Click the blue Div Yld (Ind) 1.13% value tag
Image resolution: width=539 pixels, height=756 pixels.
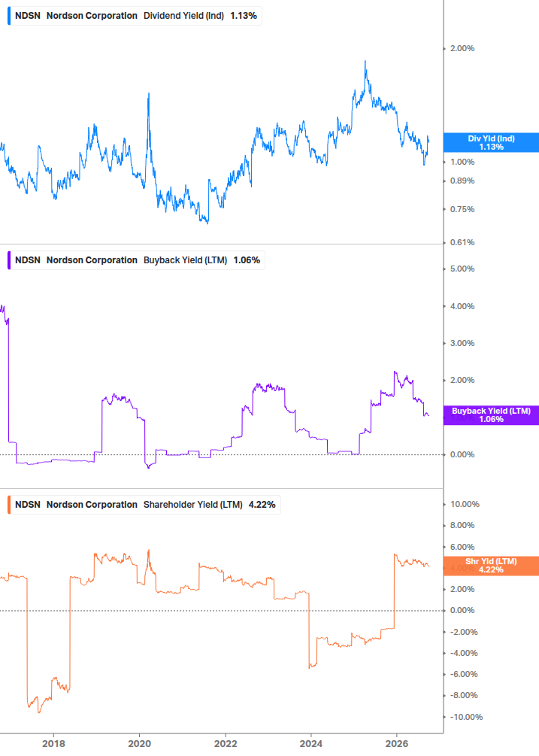491,143
